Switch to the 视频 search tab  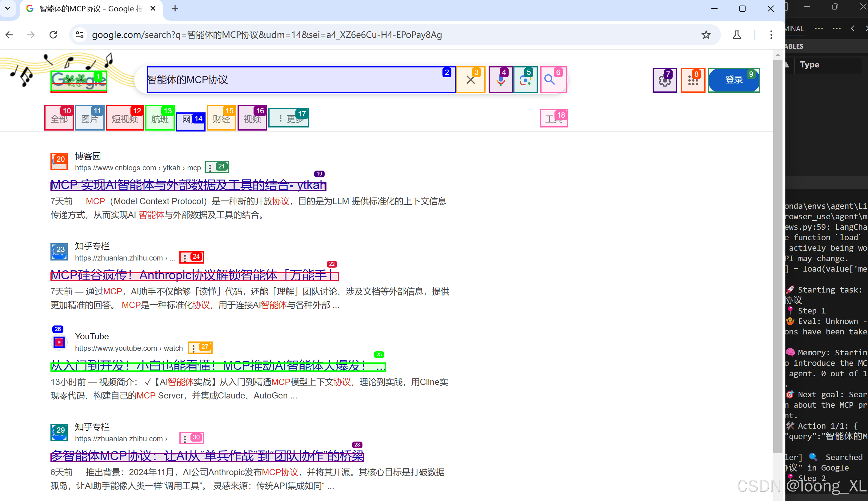[251, 118]
